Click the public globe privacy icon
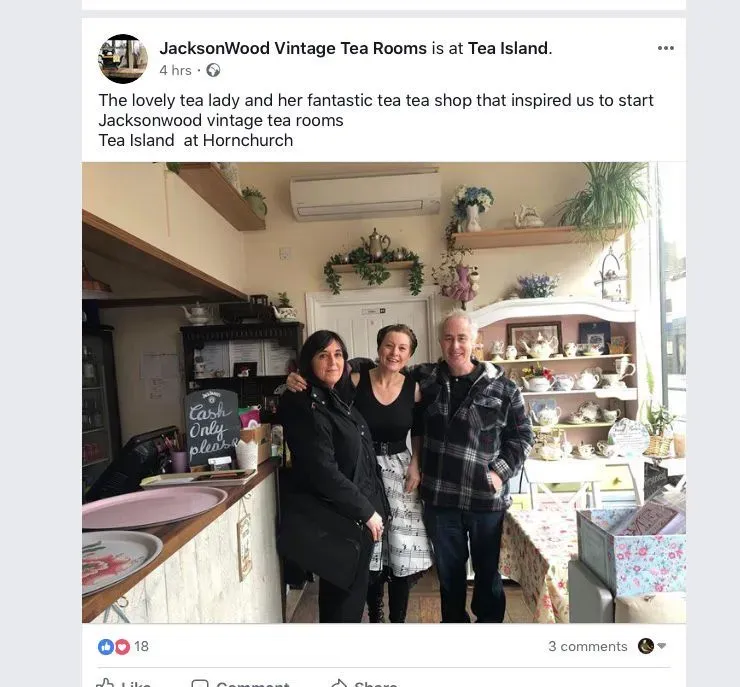Viewport: 740px width, 687px height. point(213,70)
